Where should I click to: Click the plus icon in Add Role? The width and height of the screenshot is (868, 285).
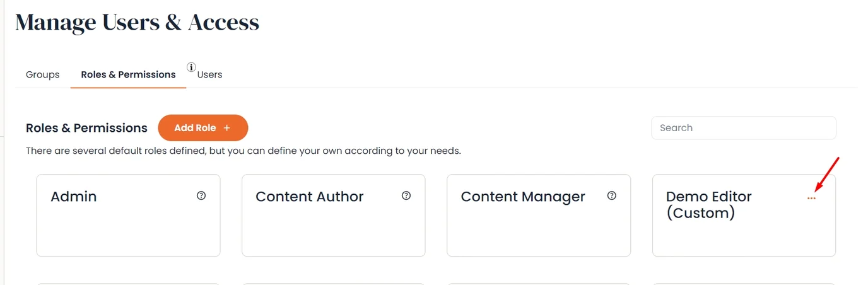click(x=227, y=128)
